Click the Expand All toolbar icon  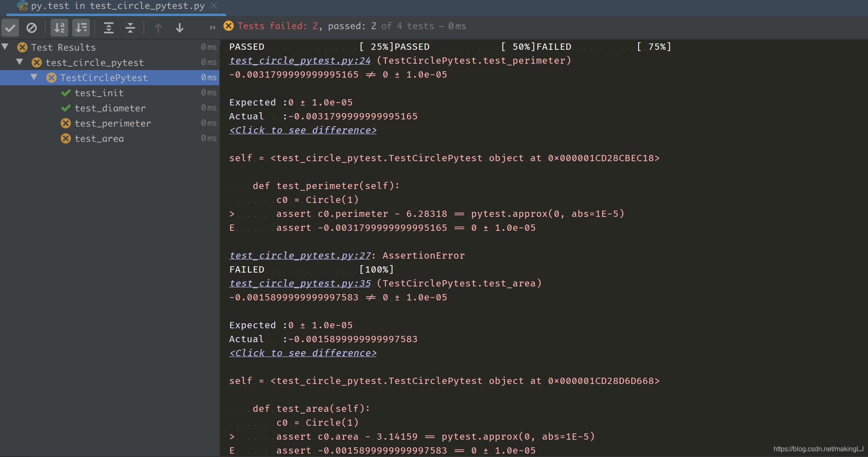click(109, 28)
